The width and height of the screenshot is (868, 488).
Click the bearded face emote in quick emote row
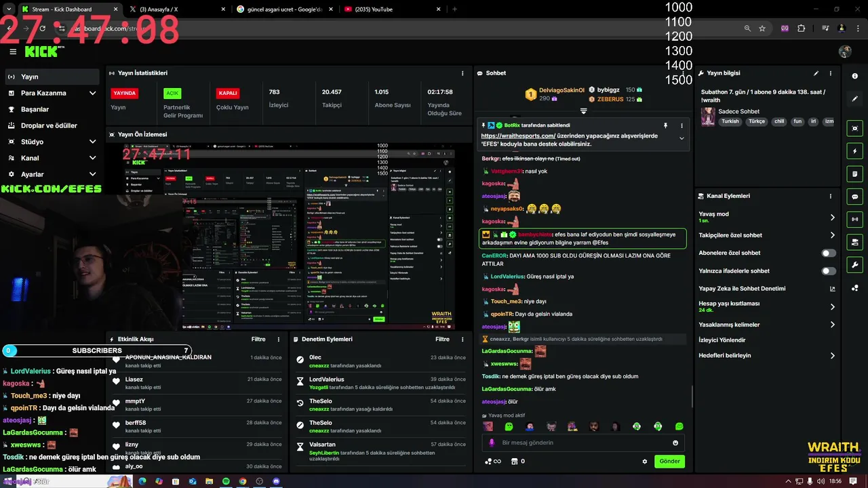(594, 426)
